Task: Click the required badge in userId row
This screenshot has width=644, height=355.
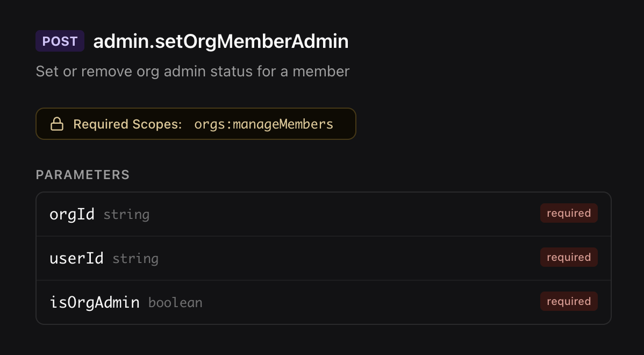Action: [569, 258]
